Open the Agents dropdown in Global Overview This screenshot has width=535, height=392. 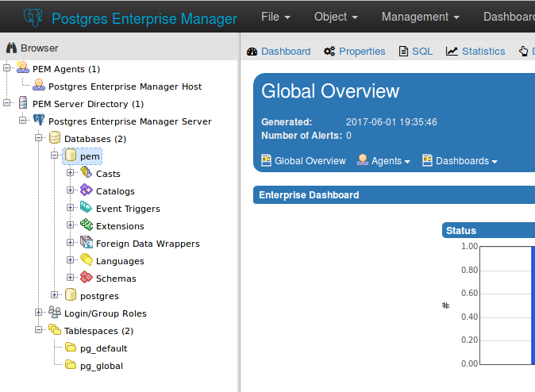click(383, 161)
